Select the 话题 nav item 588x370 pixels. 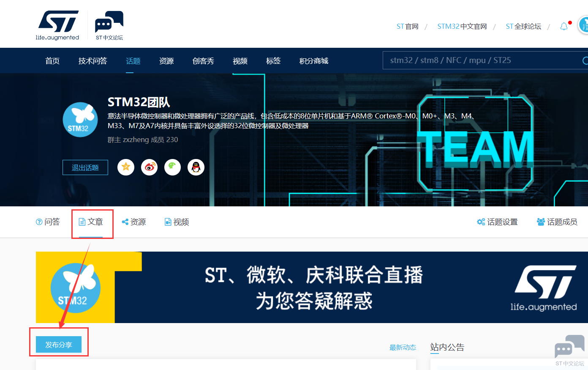point(133,61)
